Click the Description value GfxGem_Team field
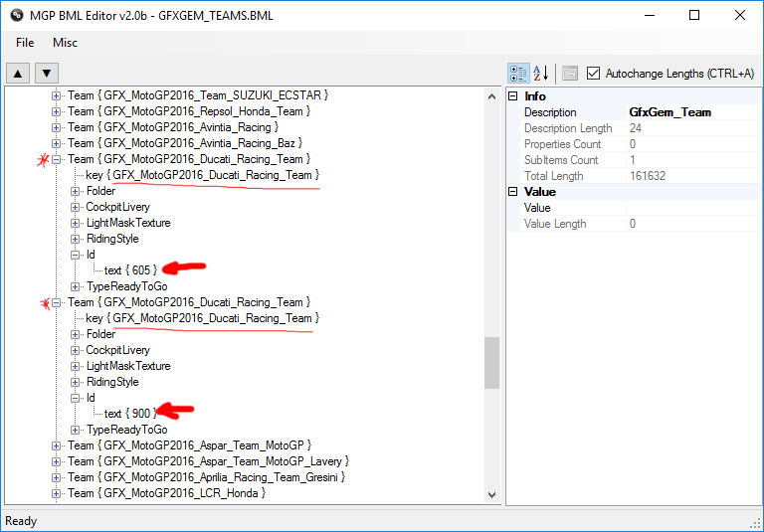Image resolution: width=764 pixels, height=532 pixels. (x=693, y=112)
